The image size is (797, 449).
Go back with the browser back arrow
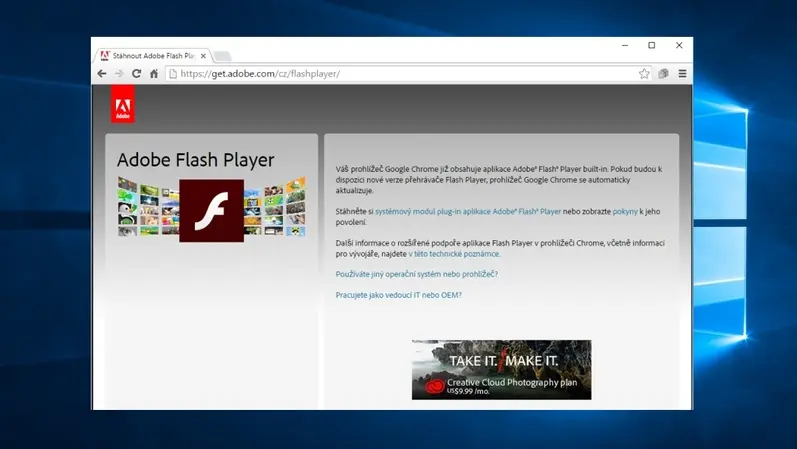tap(102, 74)
